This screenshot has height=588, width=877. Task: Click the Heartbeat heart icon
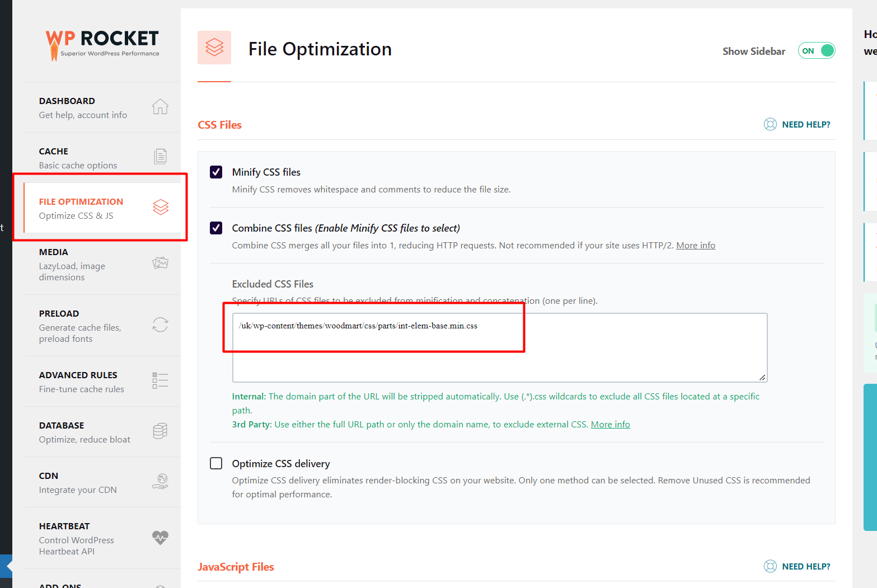click(160, 538)
